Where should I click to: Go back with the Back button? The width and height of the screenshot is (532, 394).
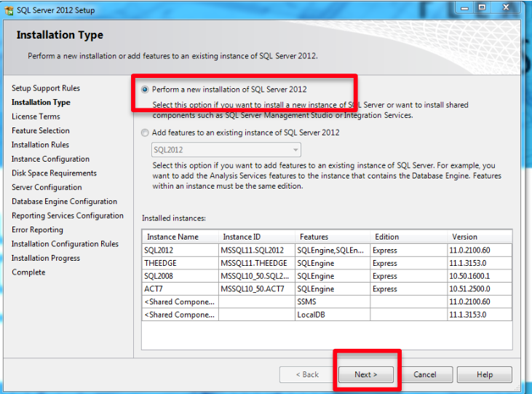pyautogui.click(x=306, y=374)
